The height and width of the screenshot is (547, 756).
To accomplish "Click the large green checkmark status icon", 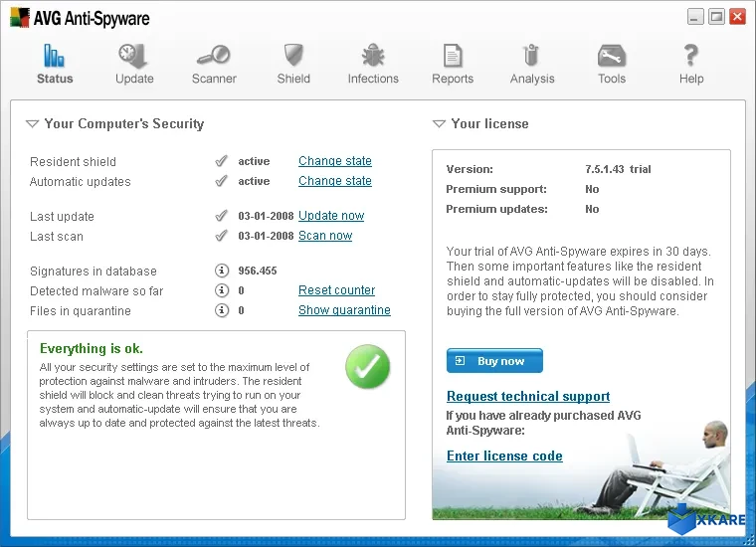I will click(367, 366).
